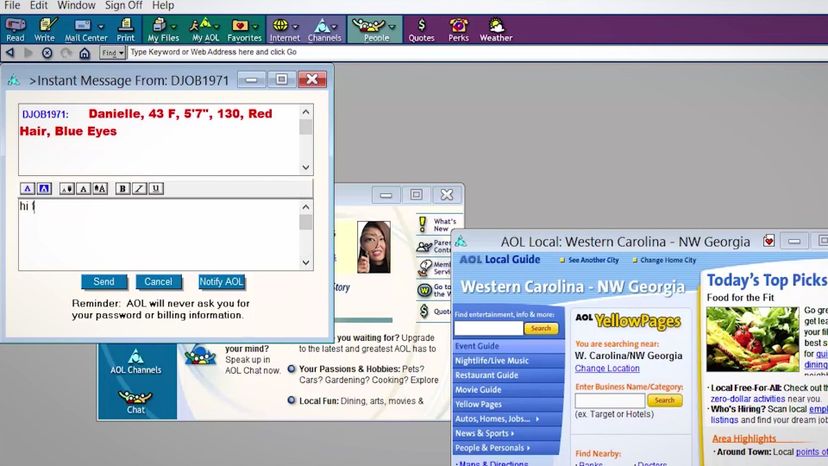Choose IM background color button

[x=44, y=189]
